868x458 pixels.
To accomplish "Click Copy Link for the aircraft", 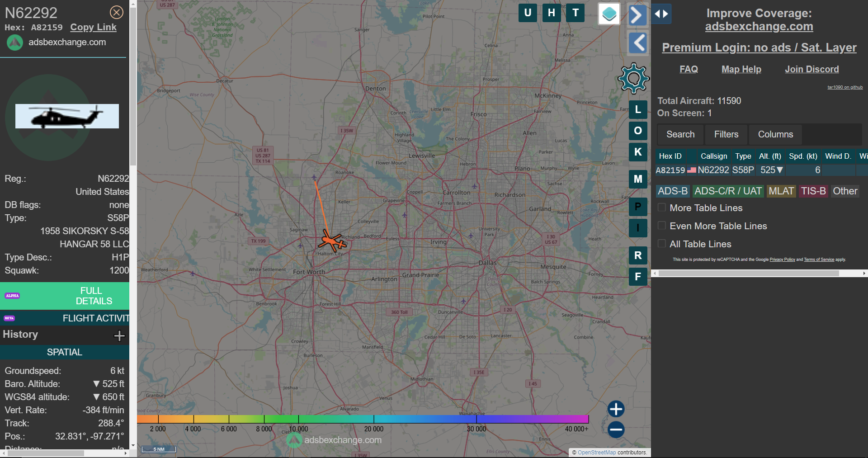I will pos(93,27).
